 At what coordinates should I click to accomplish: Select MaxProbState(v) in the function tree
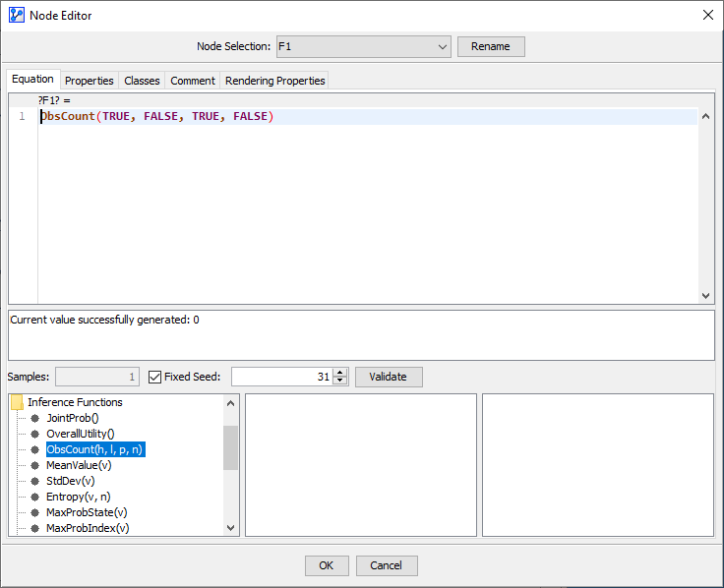(x=87, y=512)
